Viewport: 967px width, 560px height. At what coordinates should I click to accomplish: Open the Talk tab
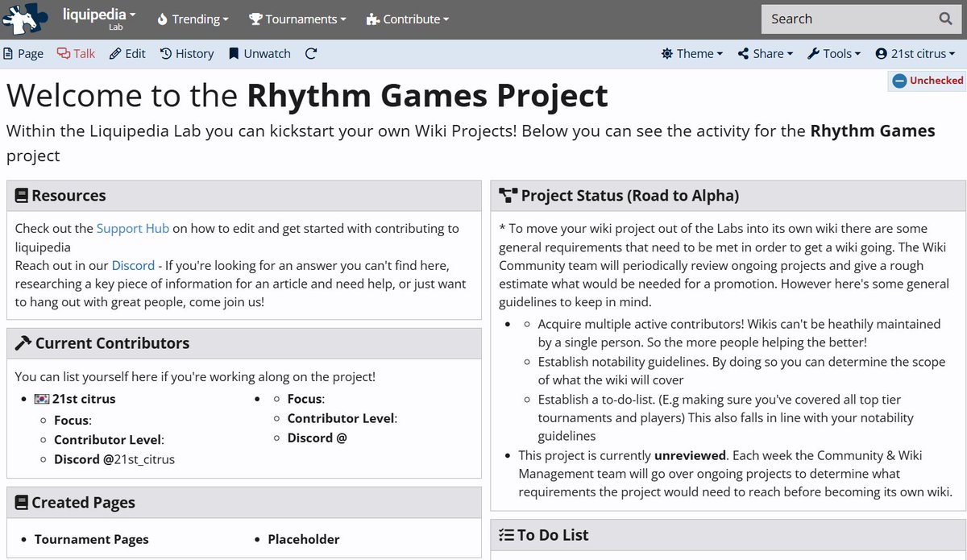tap(76, 53)
